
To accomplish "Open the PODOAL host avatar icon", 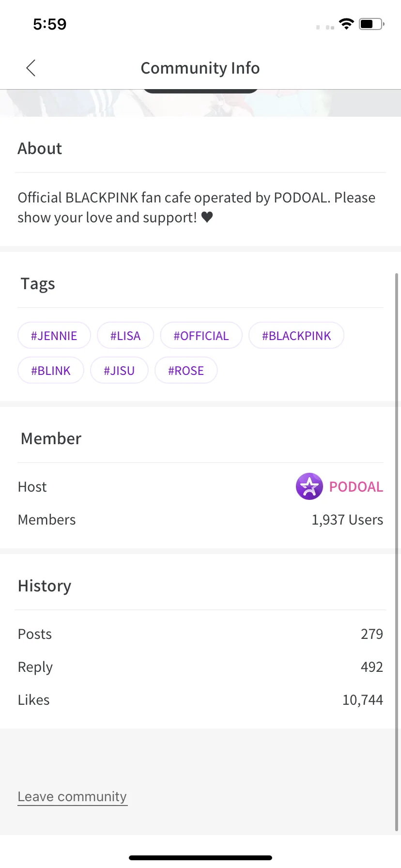I will tap(309, 486).
